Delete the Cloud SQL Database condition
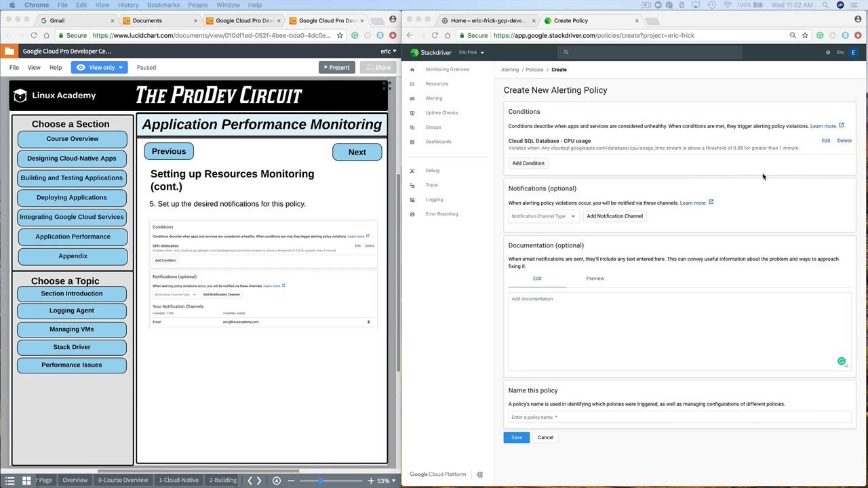Screen dimensions: 868x488 tap(844, 141)
